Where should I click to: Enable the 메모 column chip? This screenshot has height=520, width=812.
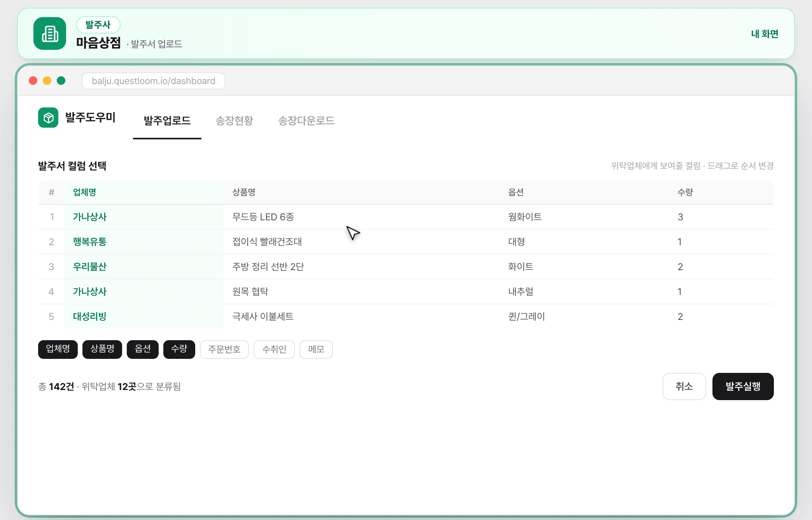(316, 349)
